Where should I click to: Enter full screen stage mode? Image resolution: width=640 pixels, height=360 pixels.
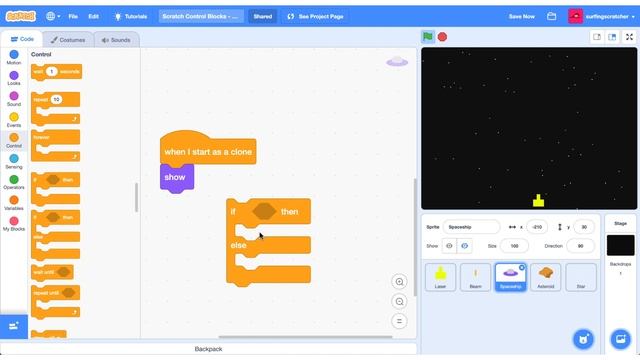629,37
